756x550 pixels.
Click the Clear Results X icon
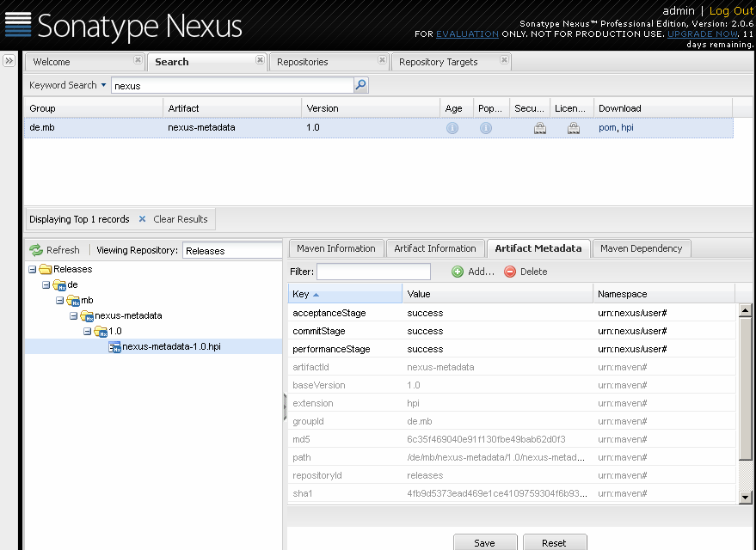coord(142,219)
